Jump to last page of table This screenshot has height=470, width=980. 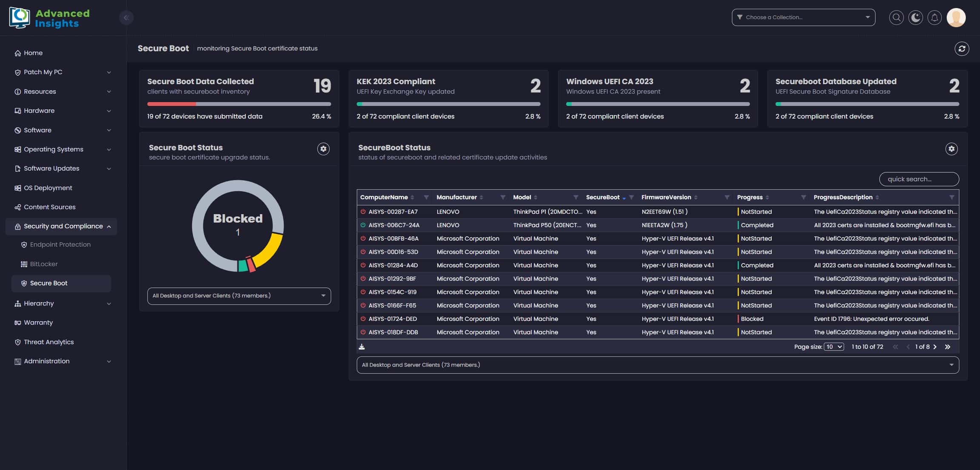[x=948, y=347]
